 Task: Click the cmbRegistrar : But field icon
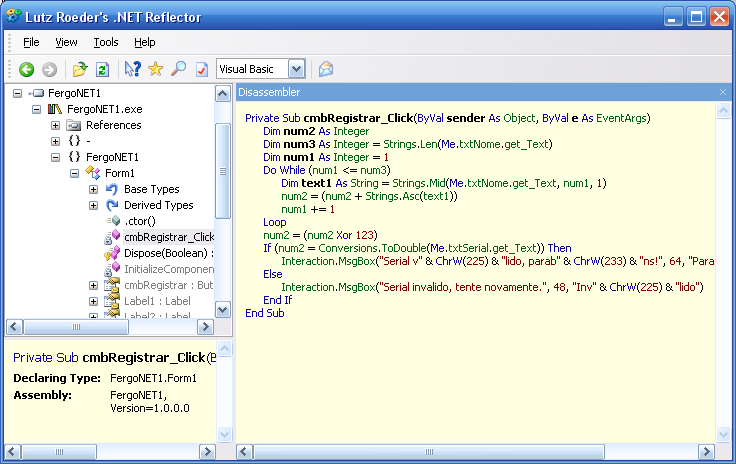[x=112, y=285]
